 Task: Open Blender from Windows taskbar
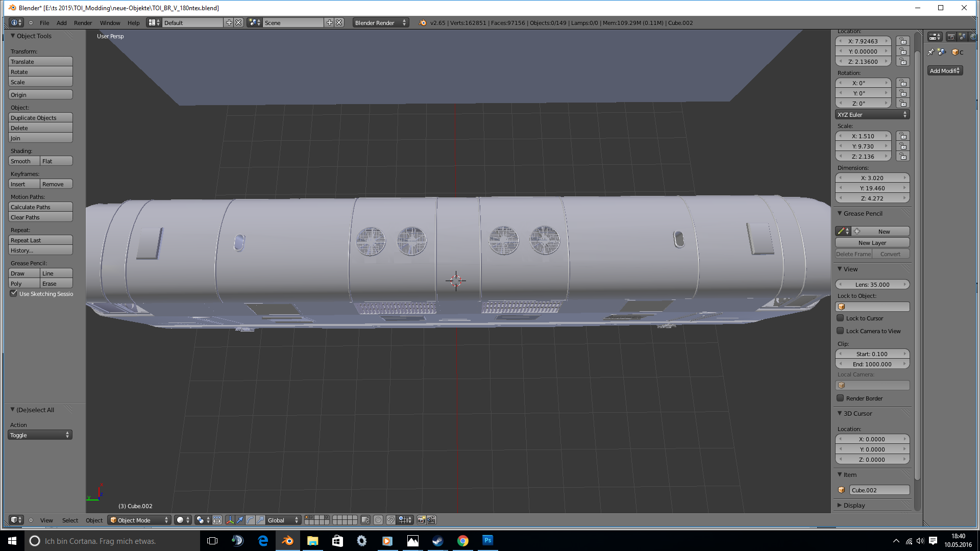click(x=287, y=541)
